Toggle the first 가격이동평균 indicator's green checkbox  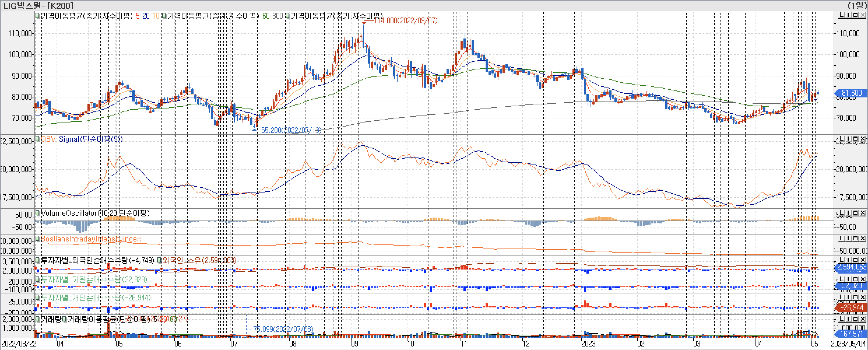pos(38,16)
